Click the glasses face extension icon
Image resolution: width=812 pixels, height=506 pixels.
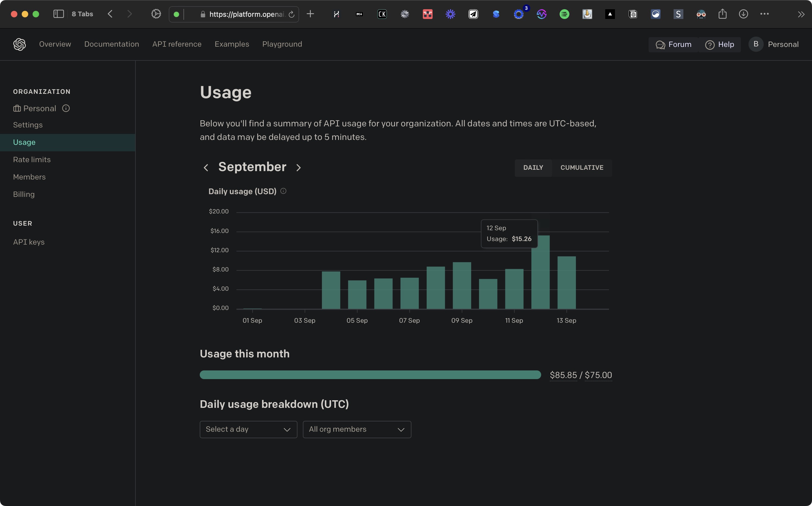701,14
